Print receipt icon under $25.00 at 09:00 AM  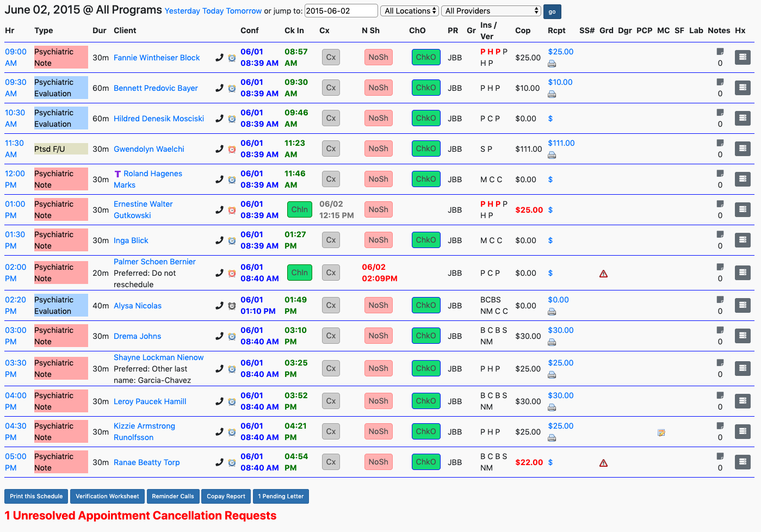552,64
